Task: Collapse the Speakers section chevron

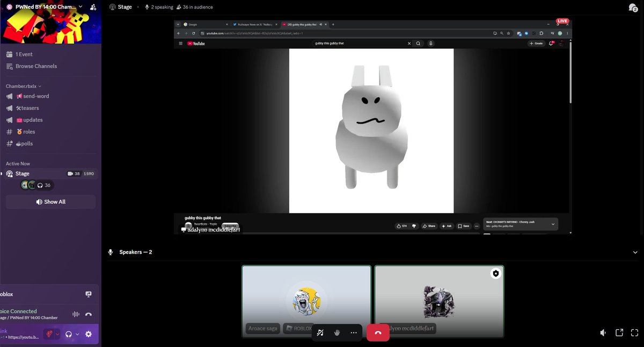Action: tap(635, 252)
